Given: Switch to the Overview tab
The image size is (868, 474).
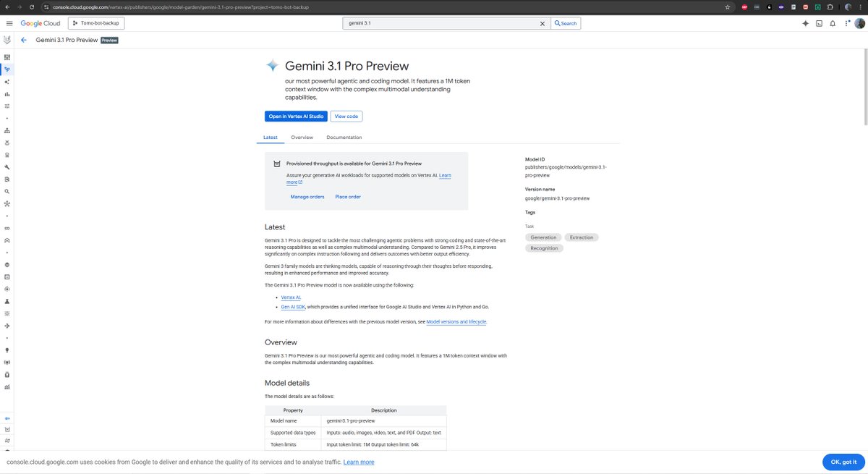Looking at the screenshot, I should pyautogui.click(x=302, y=137).
